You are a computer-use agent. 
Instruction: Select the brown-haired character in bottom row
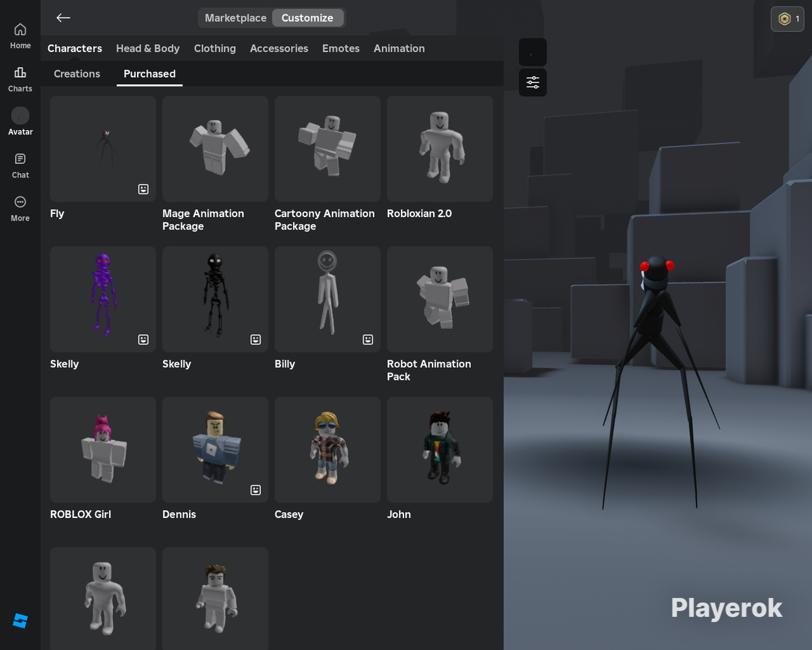tap(215, 599)
